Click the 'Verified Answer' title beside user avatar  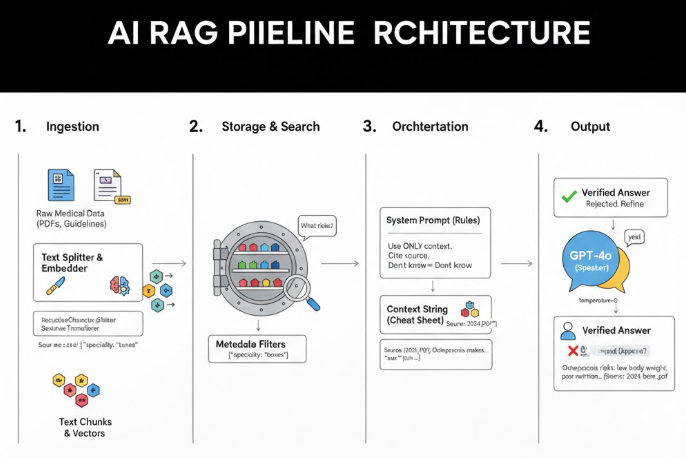pyautogui.click(x=616, y=331)
